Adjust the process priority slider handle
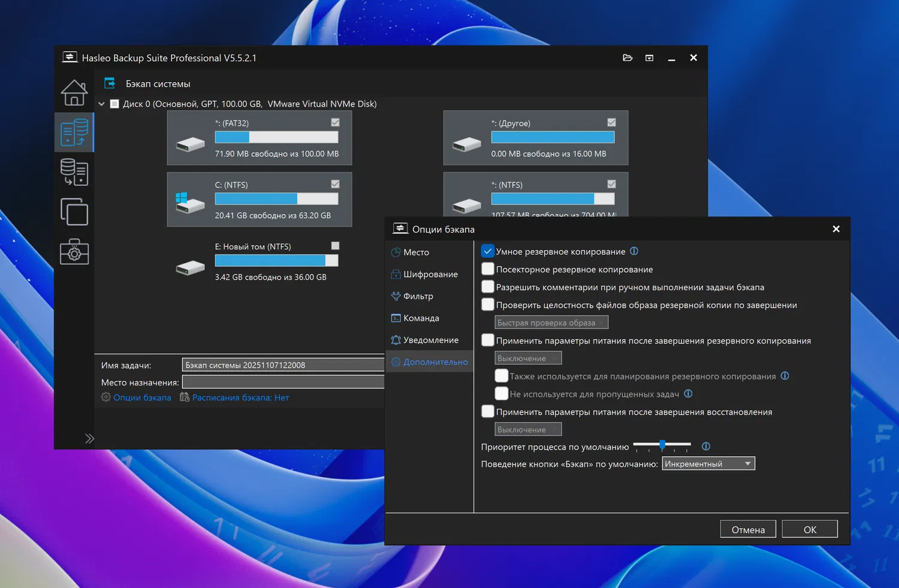 pos(662,445)
